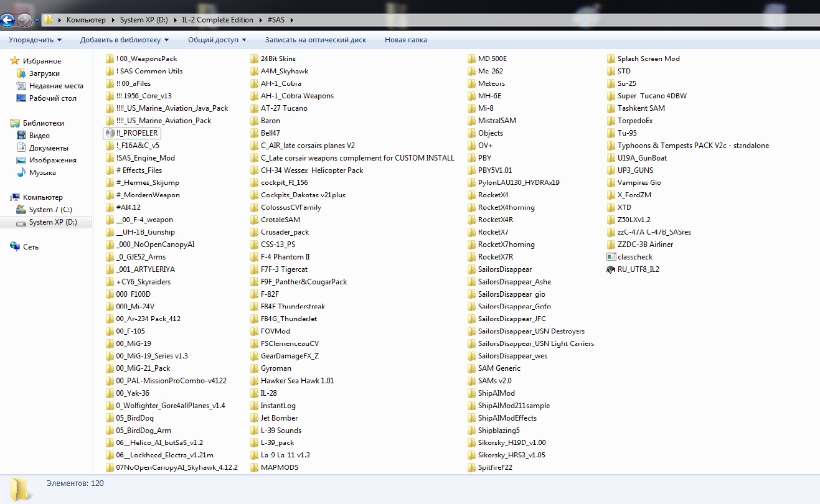Expand the breadcrumb arrow after #SAS
This screenshot has height=504, width=820.
coord(291,20)
